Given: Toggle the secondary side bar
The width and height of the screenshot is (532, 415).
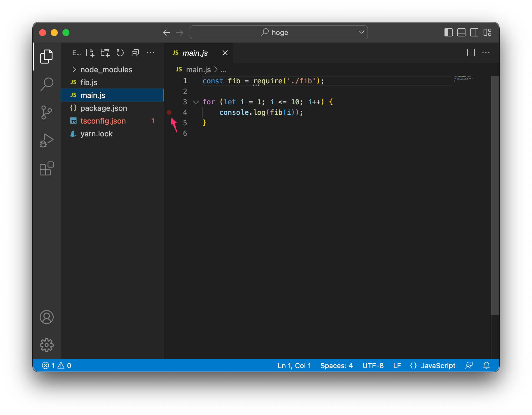Looking at the screenshot, I should point(474,32).
